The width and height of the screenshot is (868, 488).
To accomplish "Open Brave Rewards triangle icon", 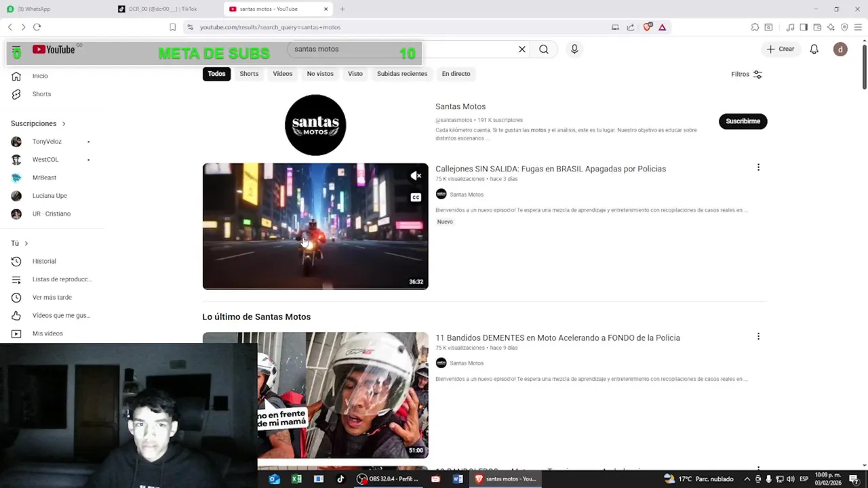I will [x=662, y=27].
